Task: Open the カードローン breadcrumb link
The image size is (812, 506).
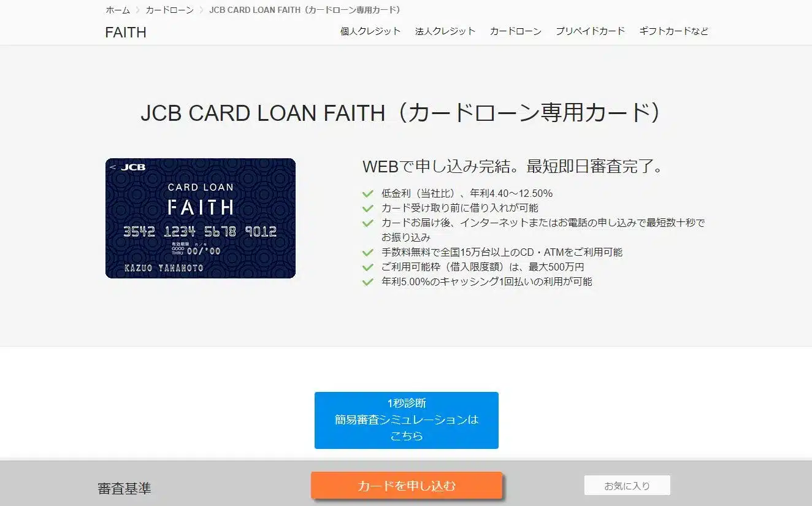Action: 169,10
